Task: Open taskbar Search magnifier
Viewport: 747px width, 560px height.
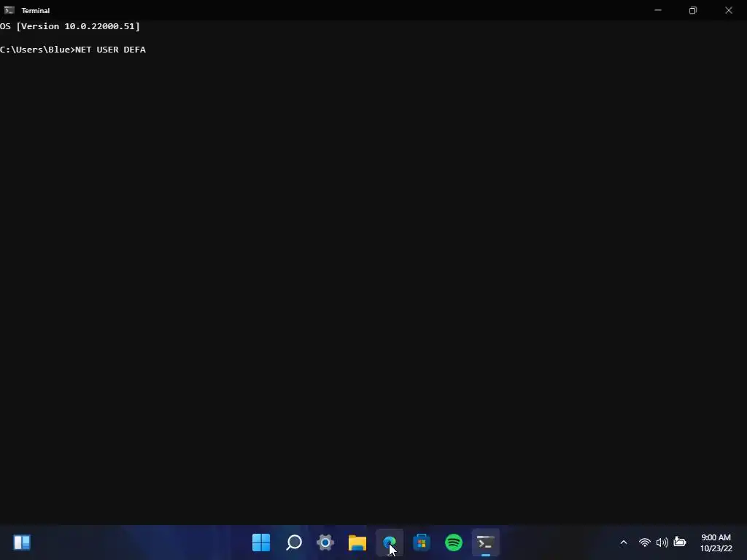Action: tap(293, 542)
